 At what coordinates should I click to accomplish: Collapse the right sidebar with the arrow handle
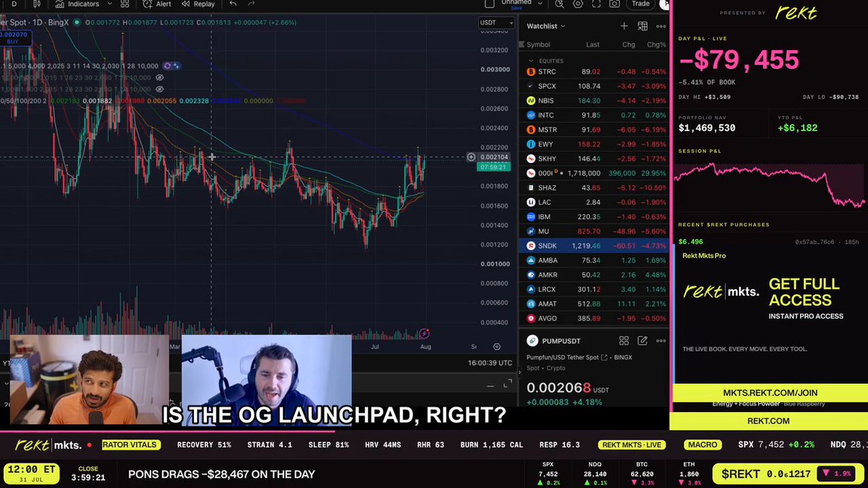coord(520,374)
